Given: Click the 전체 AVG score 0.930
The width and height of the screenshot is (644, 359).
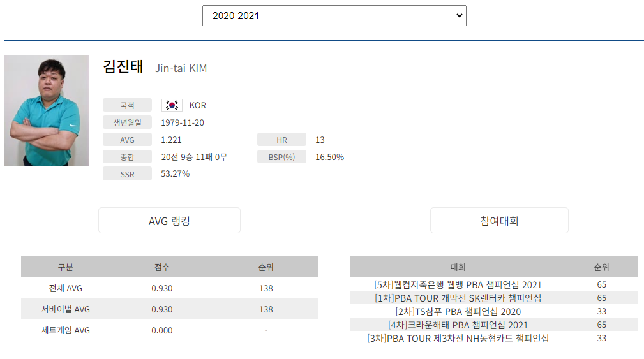Looking at the screenshot, I should pos(162,288).
